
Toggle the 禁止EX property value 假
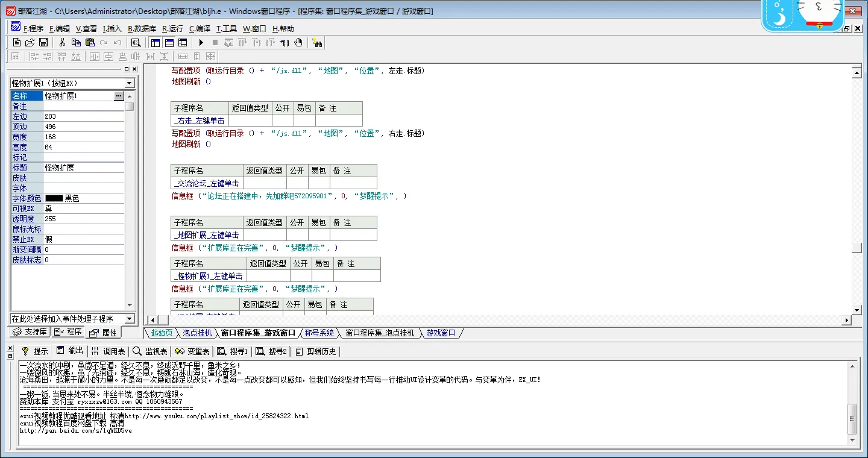click(84, 239)
